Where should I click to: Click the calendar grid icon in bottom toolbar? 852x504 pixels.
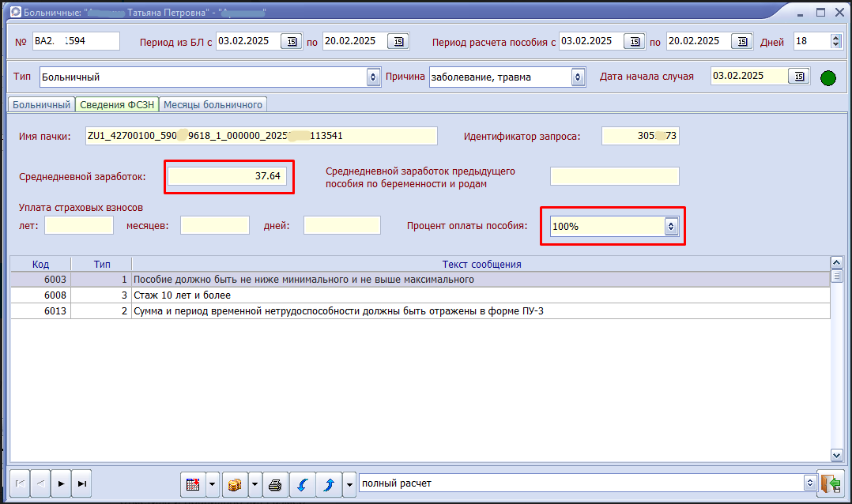(x=193, y=483)
